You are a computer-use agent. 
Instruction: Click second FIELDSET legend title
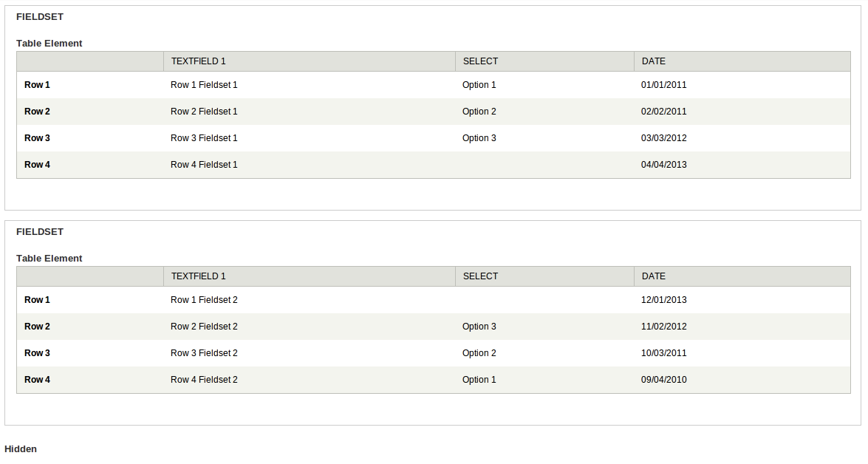pos(40,232)
